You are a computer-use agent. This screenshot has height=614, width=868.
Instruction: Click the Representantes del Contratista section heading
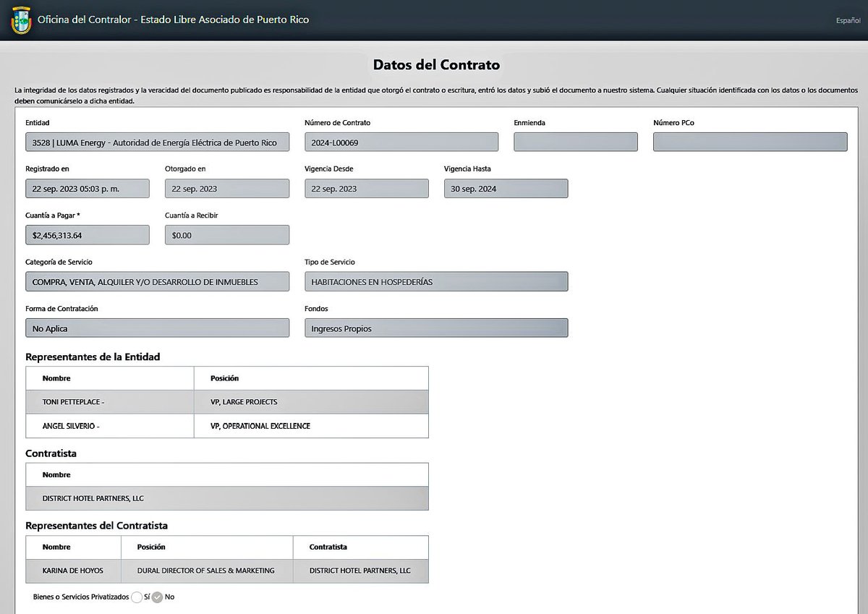click(x=96, y=526)
